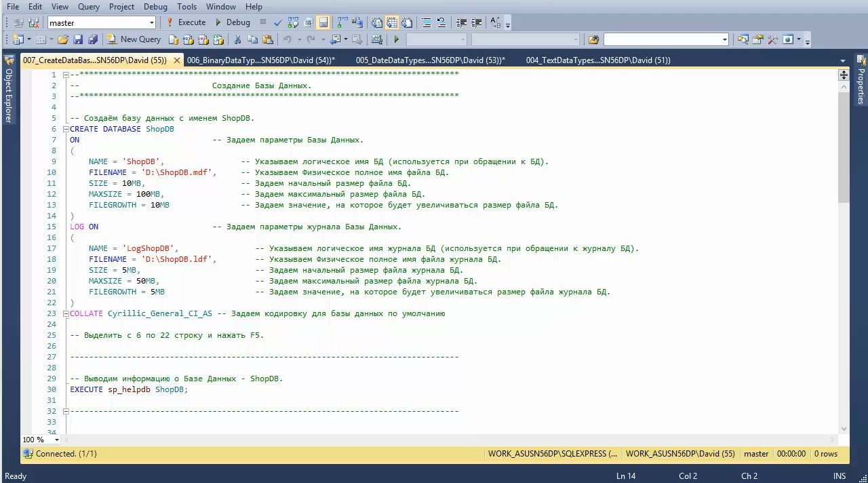
Task: Uncomment the selected lines
Action: click(441, 22)
